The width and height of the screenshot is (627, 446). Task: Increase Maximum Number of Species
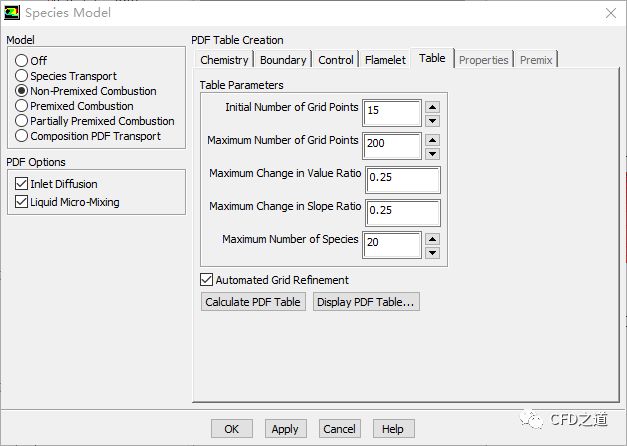tap(432, 239)
